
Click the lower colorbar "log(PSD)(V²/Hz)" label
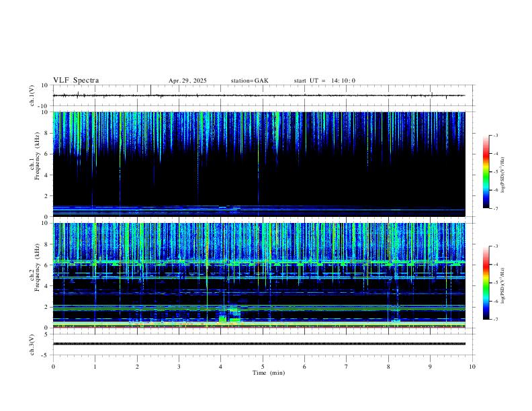(502, 286)
